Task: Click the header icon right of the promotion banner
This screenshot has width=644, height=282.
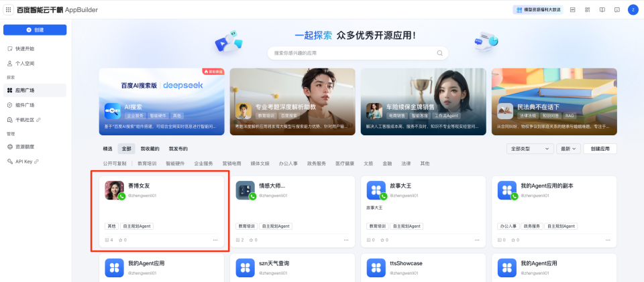Action: tap(572, 9)
